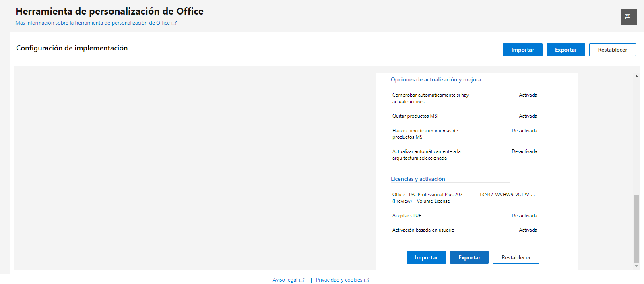Click the scrollbar down arrow
The width and height of the screenshot is (644, 284).
tap(636, 266)
